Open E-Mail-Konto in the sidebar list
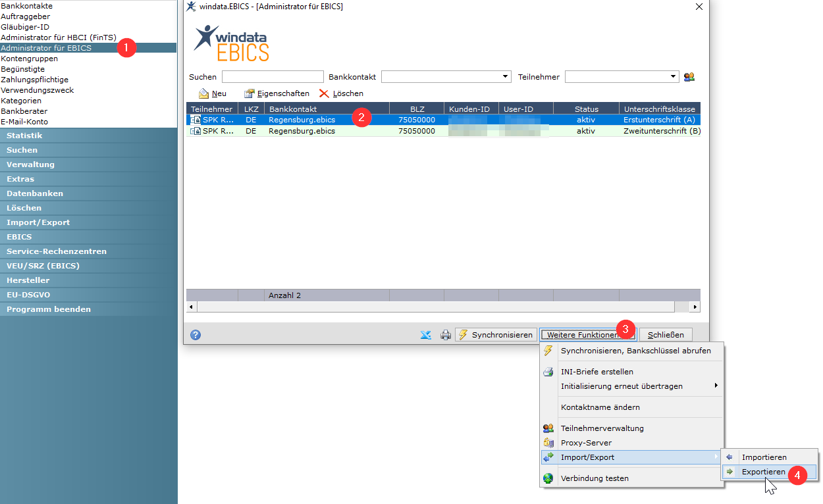Image resolution: width=823 pixels, height=504 pixels. click(x=24, y=122)
